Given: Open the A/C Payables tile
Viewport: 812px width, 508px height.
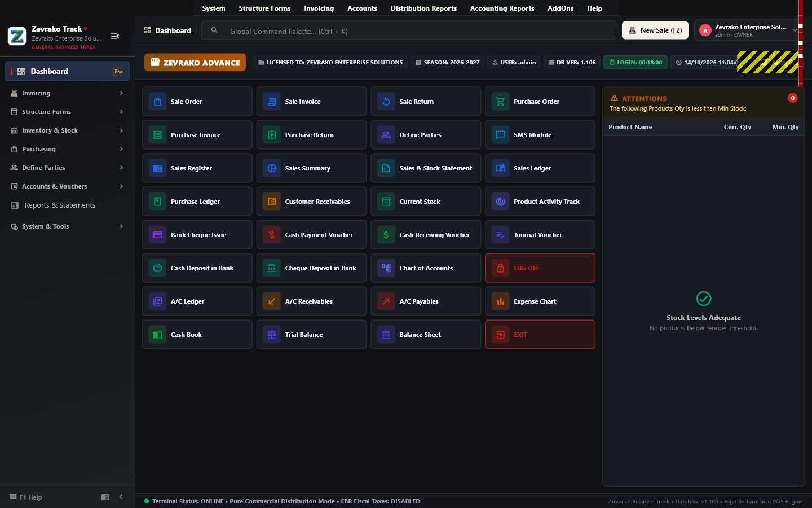Looking at the screenshot, I should click(426, 301).
